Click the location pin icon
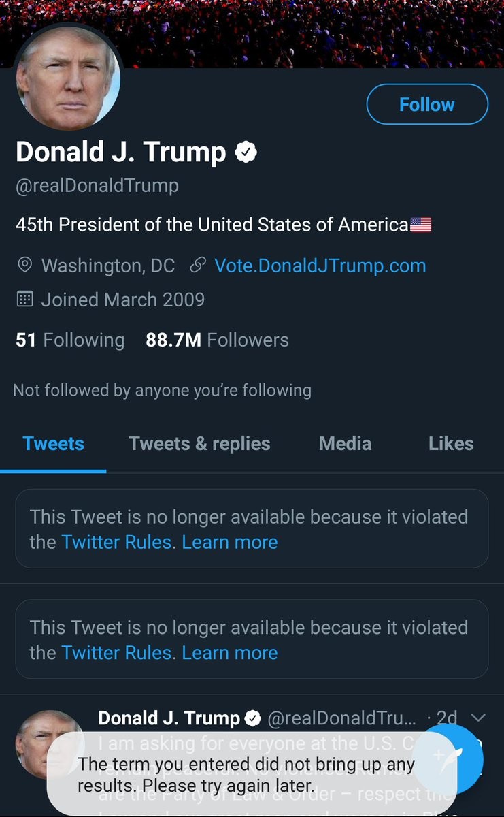The width and height of the screenshot is (504, 817). pos(24,266)
